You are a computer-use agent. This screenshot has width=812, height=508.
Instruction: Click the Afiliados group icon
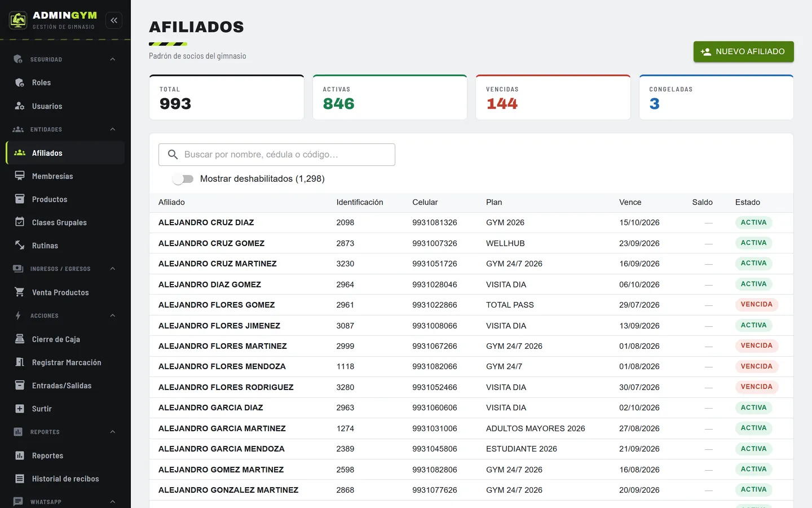[x=20, y=153]
